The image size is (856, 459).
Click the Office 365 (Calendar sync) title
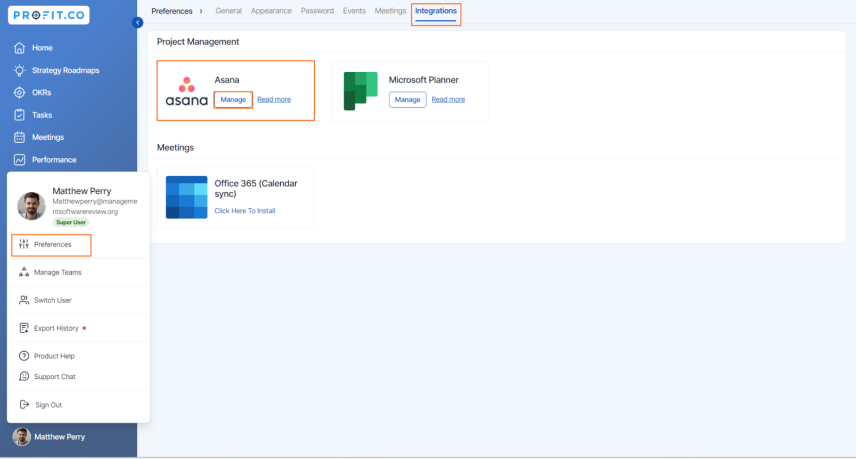pos(256,188)
